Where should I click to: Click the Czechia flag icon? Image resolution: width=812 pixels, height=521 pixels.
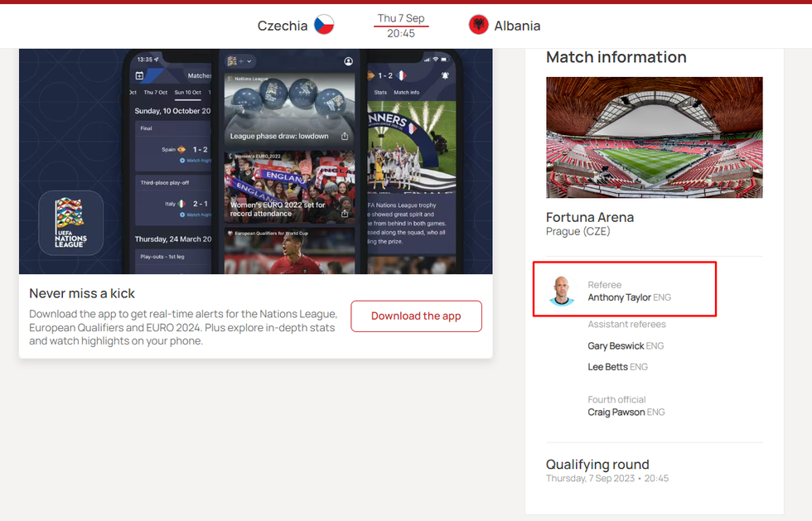coord(324,24)
